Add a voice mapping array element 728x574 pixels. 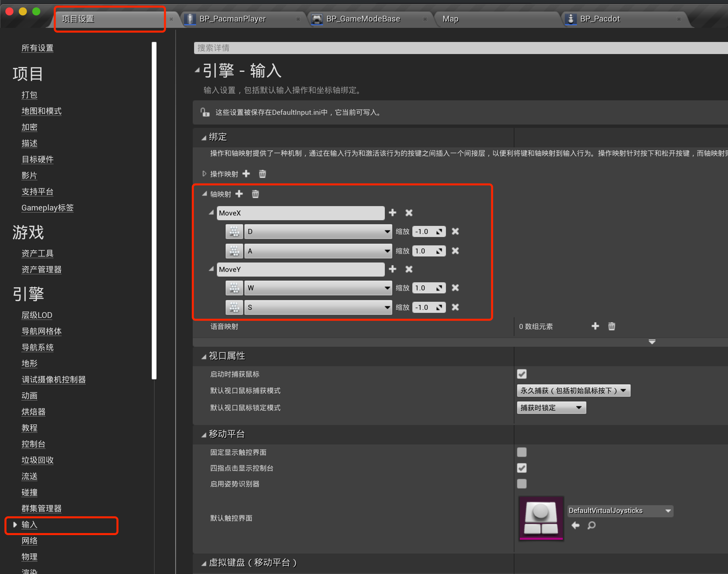595,326
